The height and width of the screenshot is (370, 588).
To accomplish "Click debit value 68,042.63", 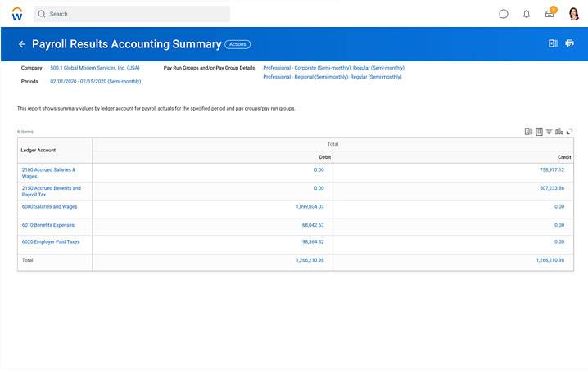I will click(313, 225).
